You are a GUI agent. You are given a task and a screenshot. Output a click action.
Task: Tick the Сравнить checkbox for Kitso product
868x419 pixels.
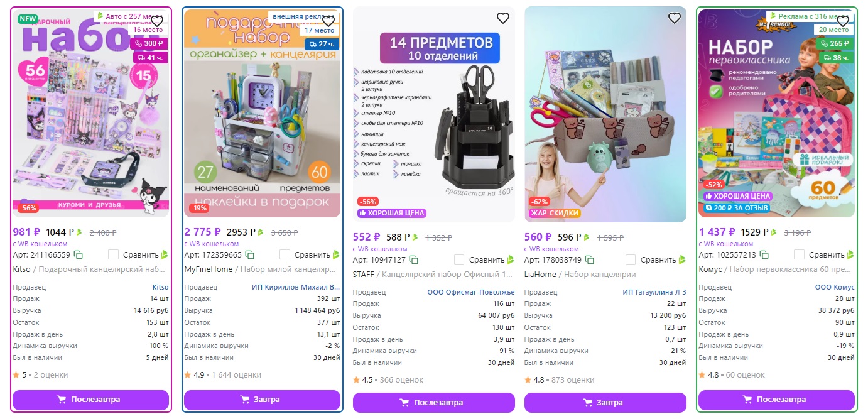pos(113,254)
